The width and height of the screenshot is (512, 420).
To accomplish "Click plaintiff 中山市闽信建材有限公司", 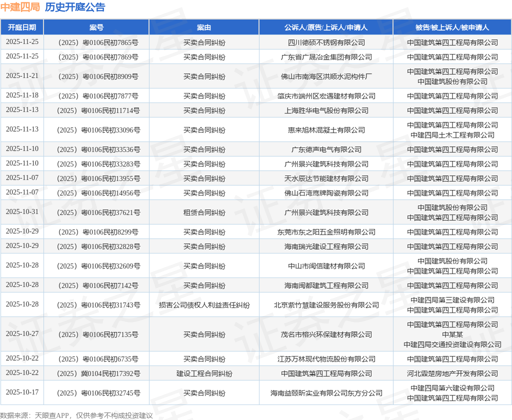I will click(x=326, y=266).
